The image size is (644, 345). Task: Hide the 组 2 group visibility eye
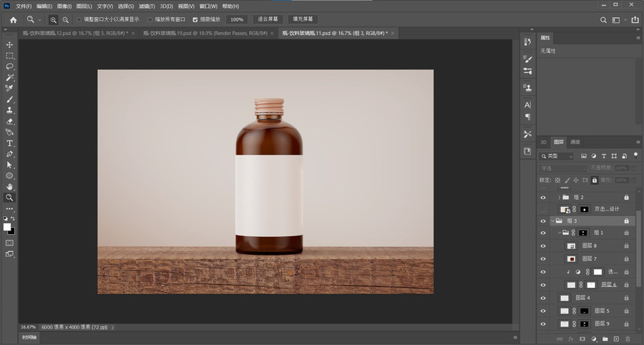tap(543, 198)
